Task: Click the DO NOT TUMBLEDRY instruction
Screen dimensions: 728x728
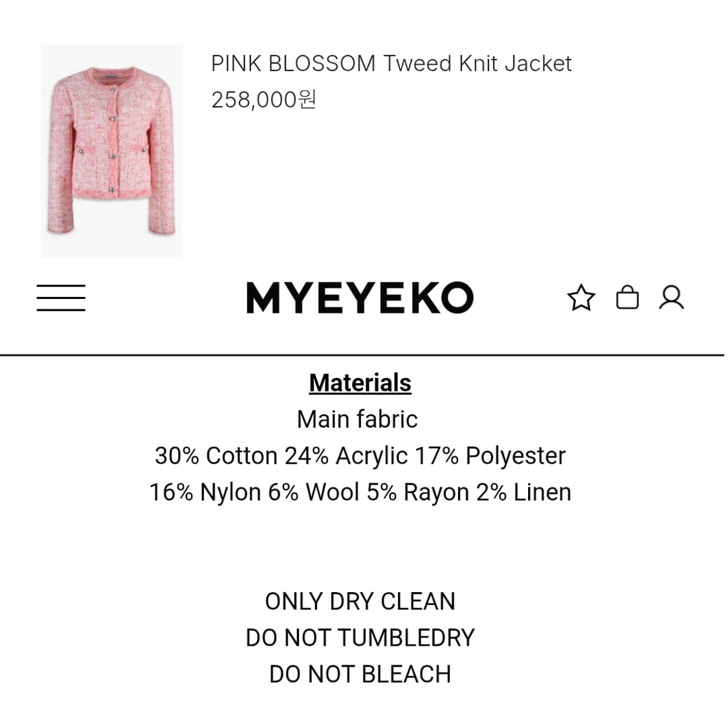Action: click(360, 638)
